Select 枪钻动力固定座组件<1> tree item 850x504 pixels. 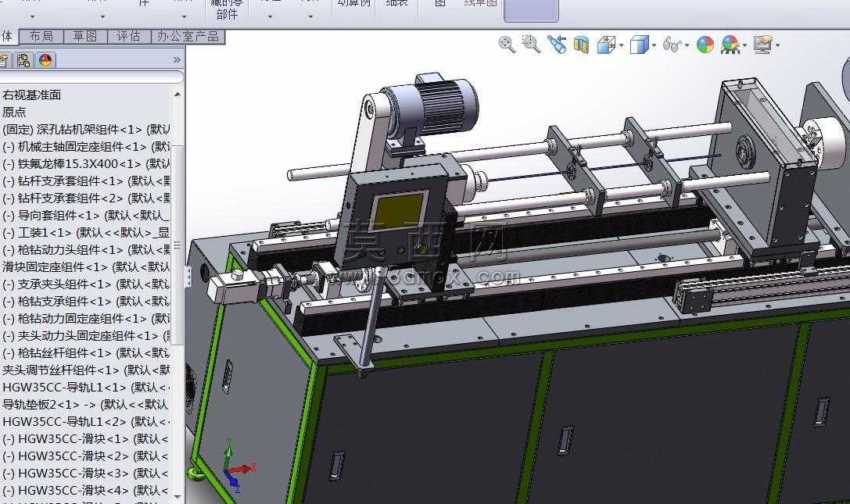[x=86, y=319]
